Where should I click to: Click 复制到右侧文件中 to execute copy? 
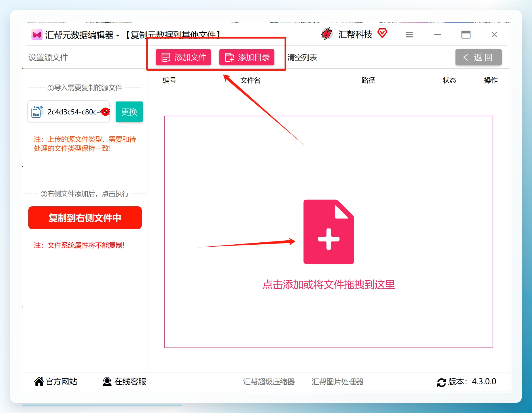click(85, 218)
